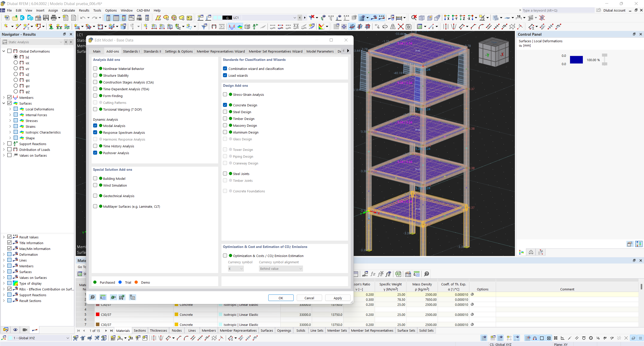Toggle the tables display icon in toolbar

click(116, 18)
